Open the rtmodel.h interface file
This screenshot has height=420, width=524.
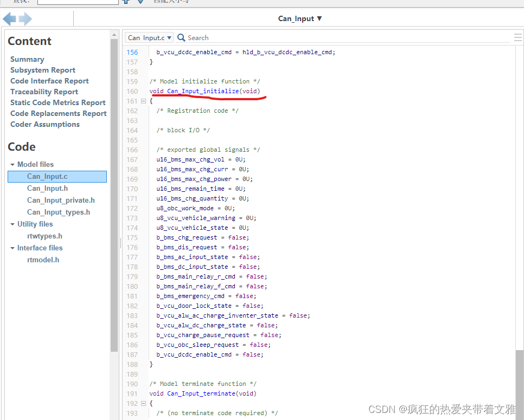(43, 260)
